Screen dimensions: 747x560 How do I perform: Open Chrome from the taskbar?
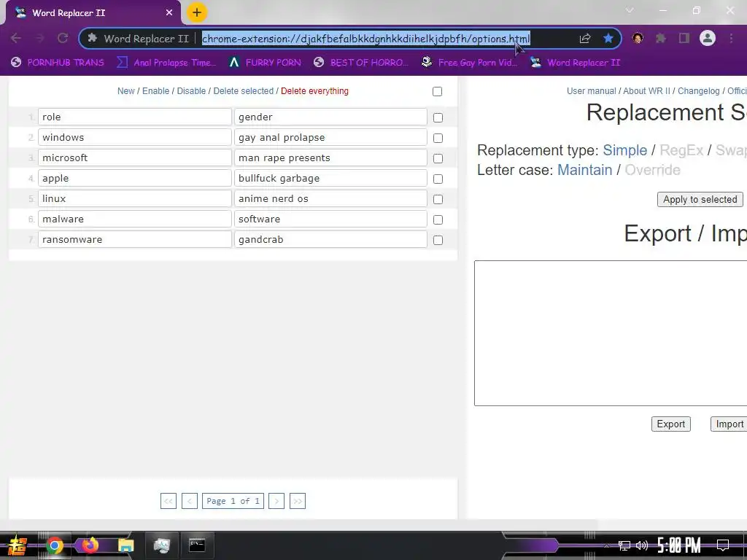pos(54,545)
